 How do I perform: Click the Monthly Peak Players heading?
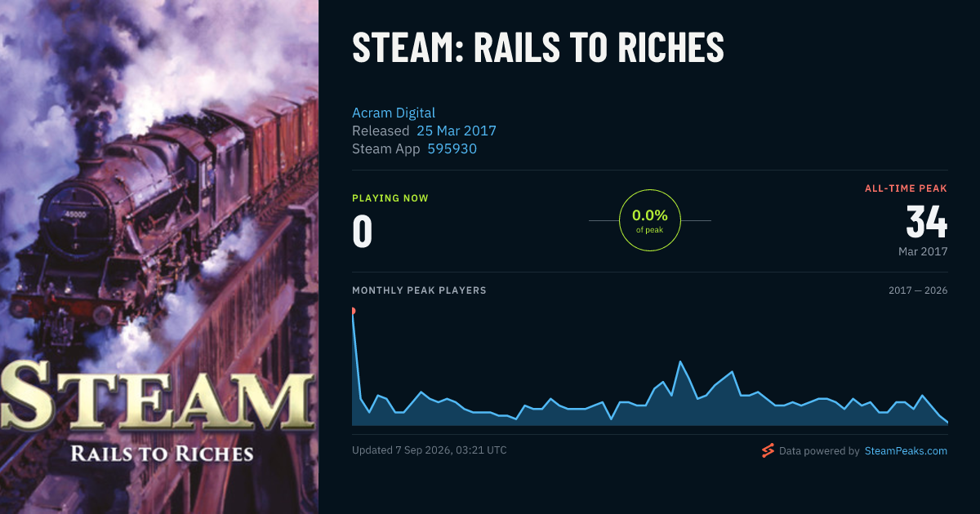(419, 290)
